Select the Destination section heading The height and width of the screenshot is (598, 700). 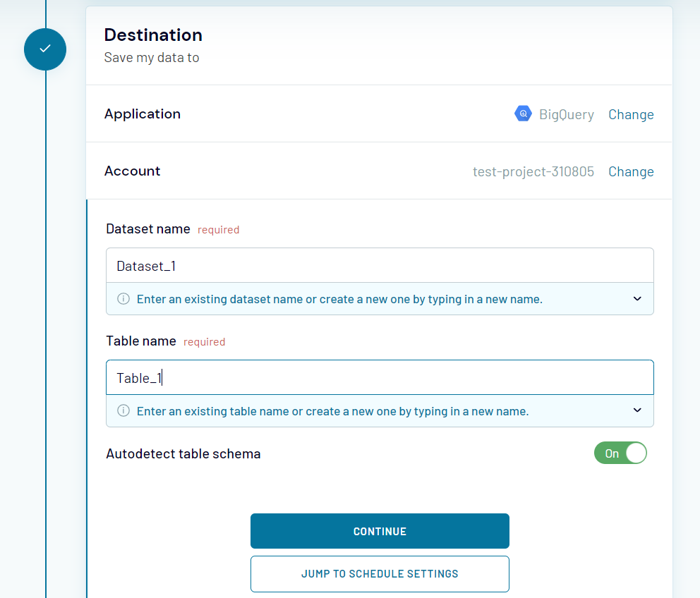point(153,35)
